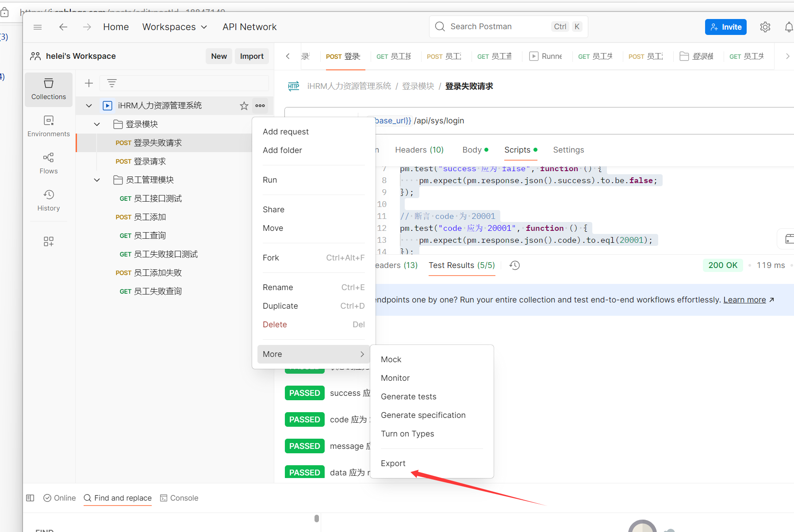794x532 pixels.
Task: Click the Search Postman field
Action: 508,27
